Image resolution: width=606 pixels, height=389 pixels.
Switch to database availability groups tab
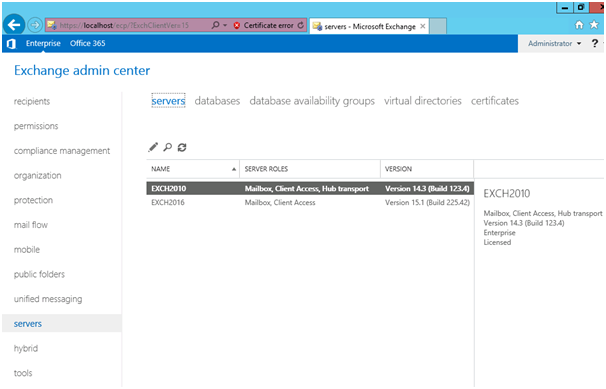(x=312, y=101)
